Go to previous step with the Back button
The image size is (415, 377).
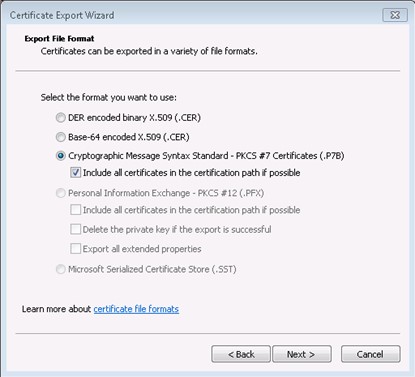pos(241,354)
